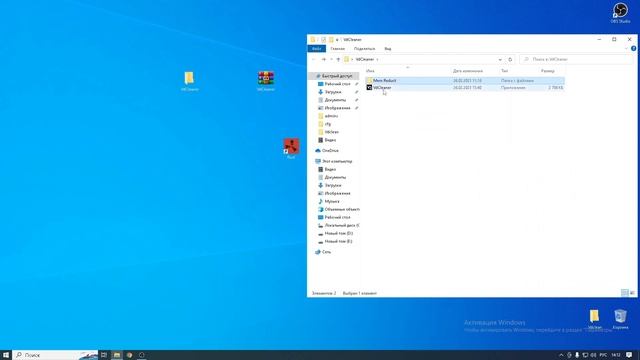
Task: Open the Поделиться ribbon tab
Action: pyautogui.click(x=364, y=49)
